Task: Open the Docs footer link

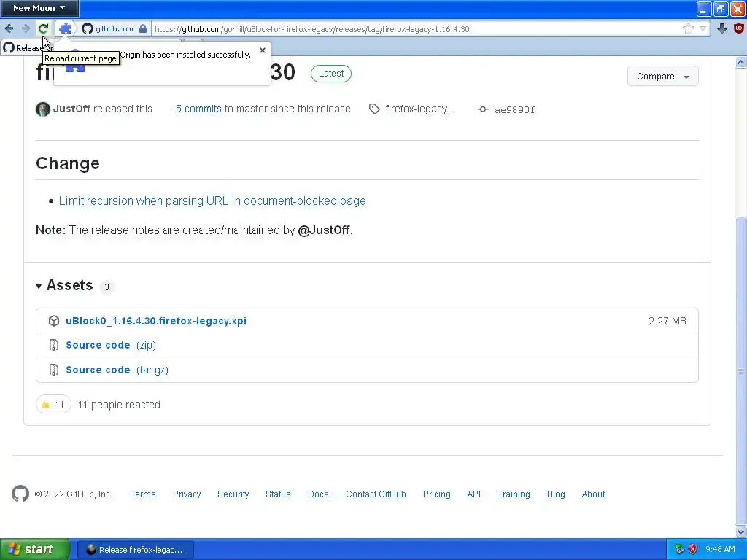Action: [318, 494]
